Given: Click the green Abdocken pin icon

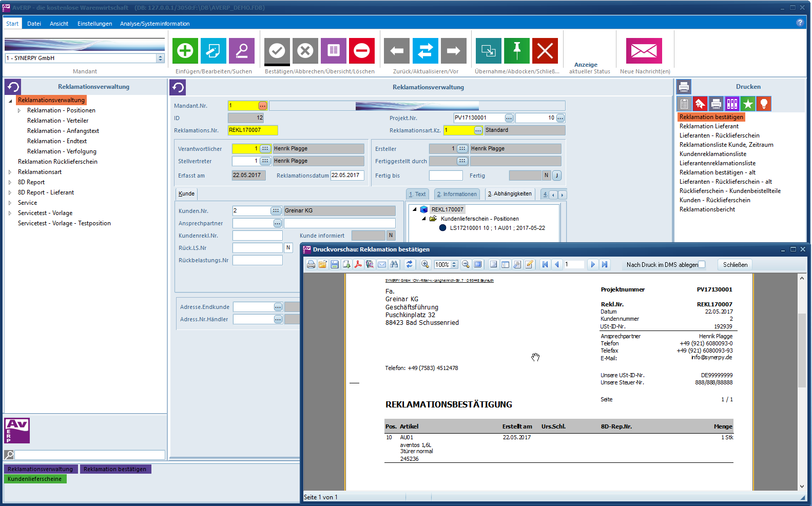Looking at the screenshot, I should click(516, 51).
